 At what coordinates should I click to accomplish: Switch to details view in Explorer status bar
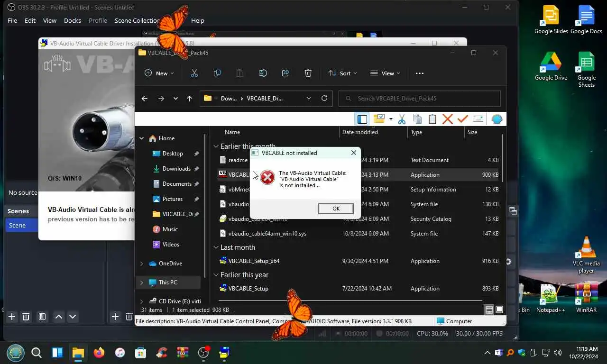coord(489,310)
